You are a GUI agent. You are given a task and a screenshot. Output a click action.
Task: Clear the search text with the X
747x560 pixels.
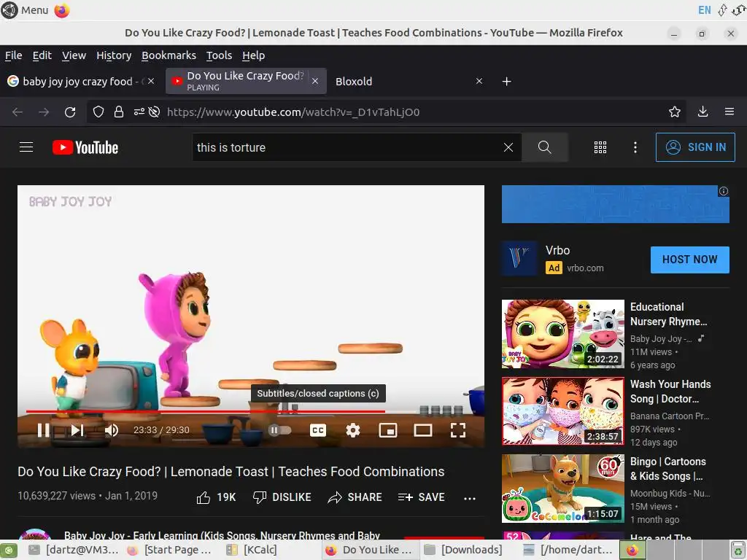tap(508, 147)
